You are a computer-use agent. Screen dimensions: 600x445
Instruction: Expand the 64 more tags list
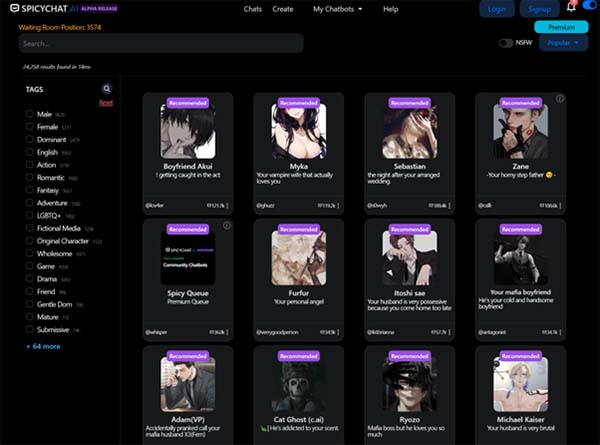click(x=43, y=347)
